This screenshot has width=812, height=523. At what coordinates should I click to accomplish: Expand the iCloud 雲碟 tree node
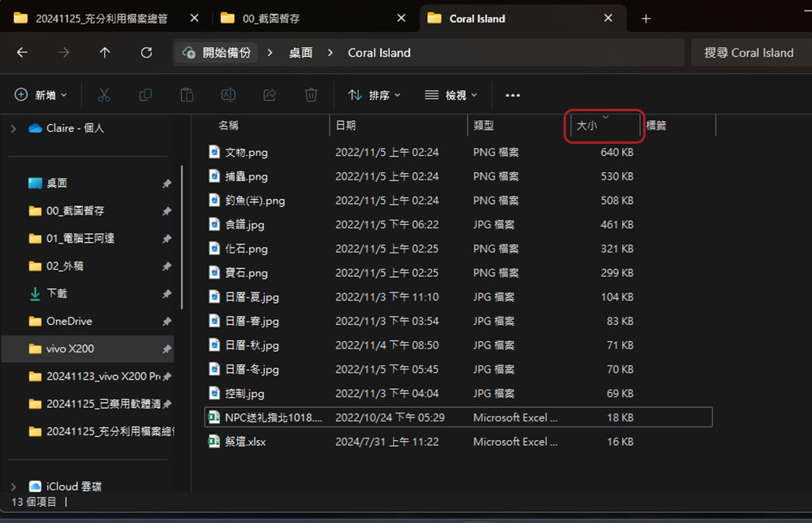coord(14,486)
